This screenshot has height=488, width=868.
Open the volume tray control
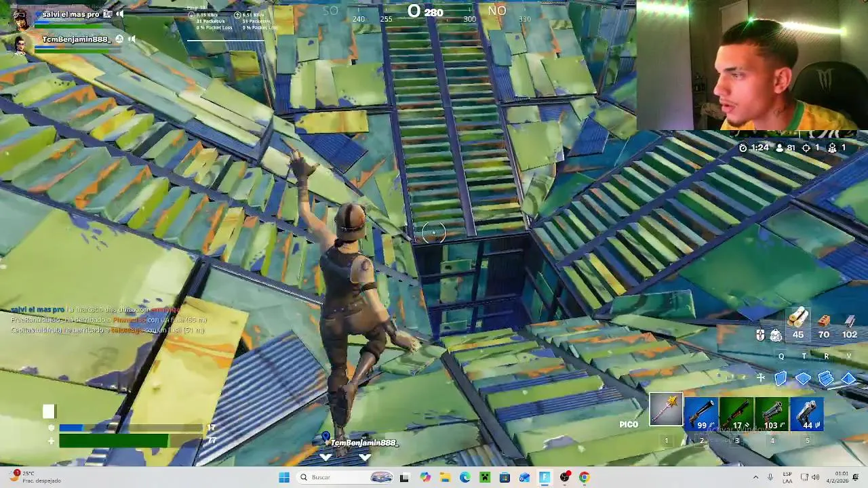click(815, 477)
